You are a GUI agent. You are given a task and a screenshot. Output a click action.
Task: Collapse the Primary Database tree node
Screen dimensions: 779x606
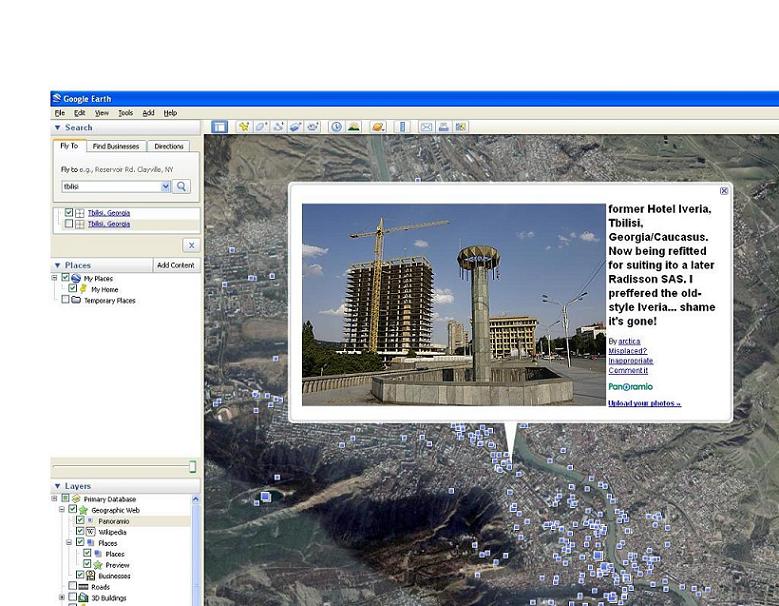click(x=55, y=498)
